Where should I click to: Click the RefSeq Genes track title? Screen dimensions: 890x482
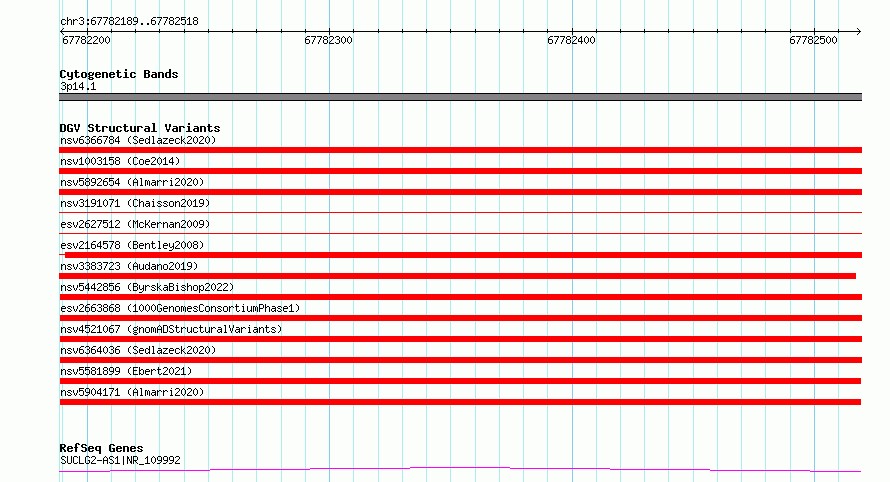point(101,448)
